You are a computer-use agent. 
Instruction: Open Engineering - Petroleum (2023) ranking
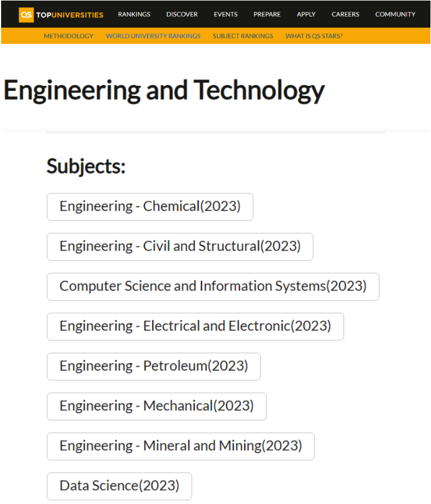pyautogui.click(x=153, y=366)
